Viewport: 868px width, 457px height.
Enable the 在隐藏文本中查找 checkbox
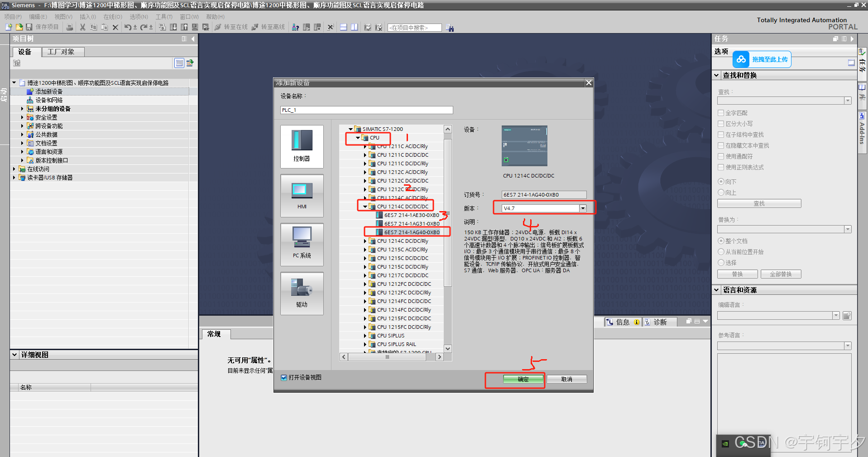pyautogui.click(x=721, y=145)
